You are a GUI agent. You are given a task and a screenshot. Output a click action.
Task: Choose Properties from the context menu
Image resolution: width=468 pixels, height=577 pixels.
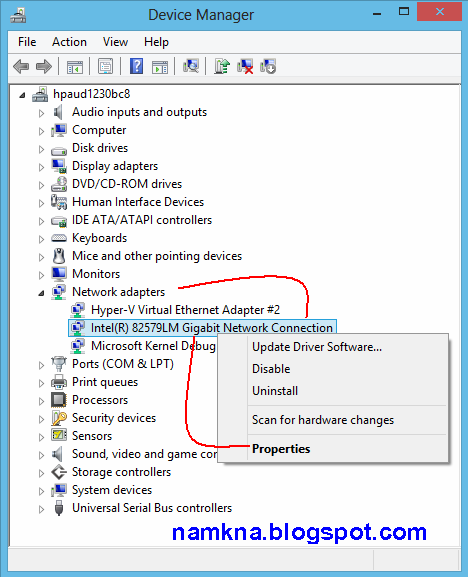pyautogui.click(x=281, y=449)
